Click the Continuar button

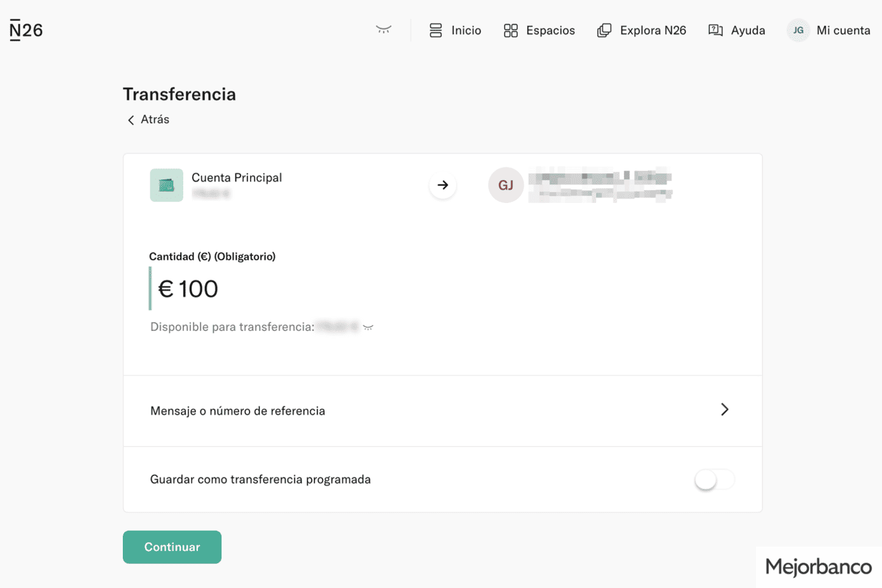click(172, 547)
